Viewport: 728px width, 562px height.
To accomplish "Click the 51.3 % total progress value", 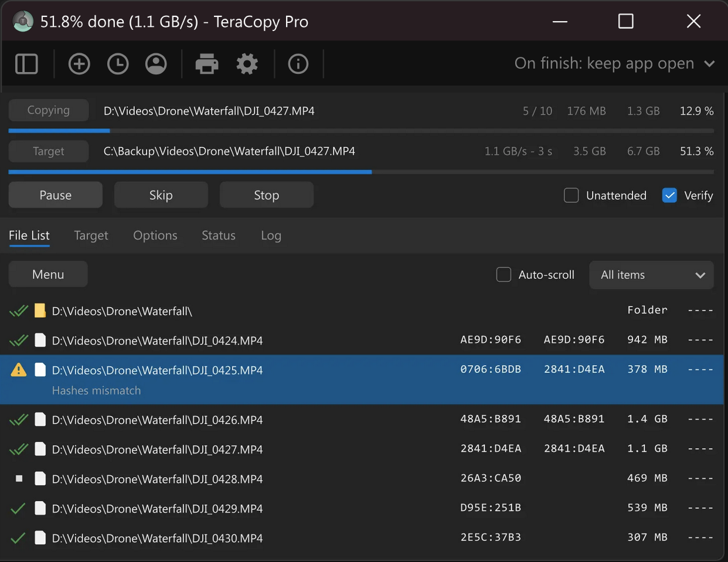I will pyautogui.click(x=696, y=151).
